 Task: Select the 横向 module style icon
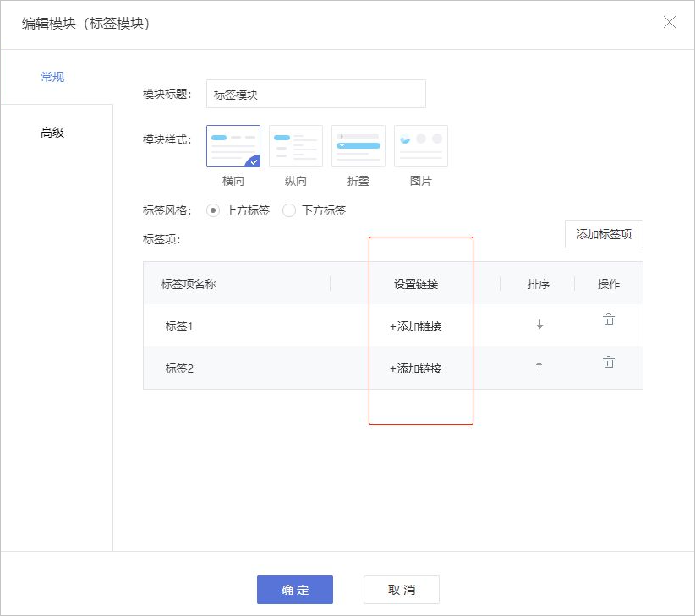coord(233,146)
